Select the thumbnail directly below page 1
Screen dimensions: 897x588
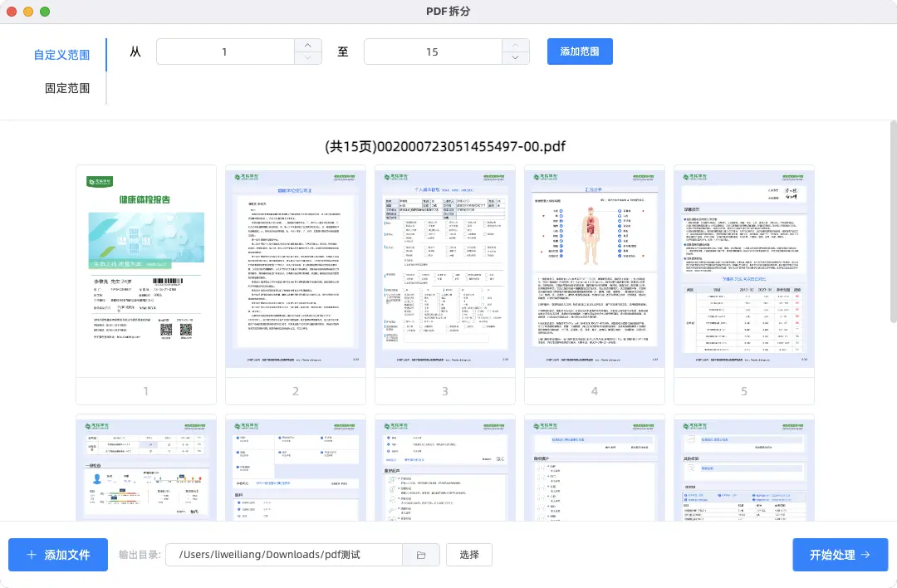(146, 468)
